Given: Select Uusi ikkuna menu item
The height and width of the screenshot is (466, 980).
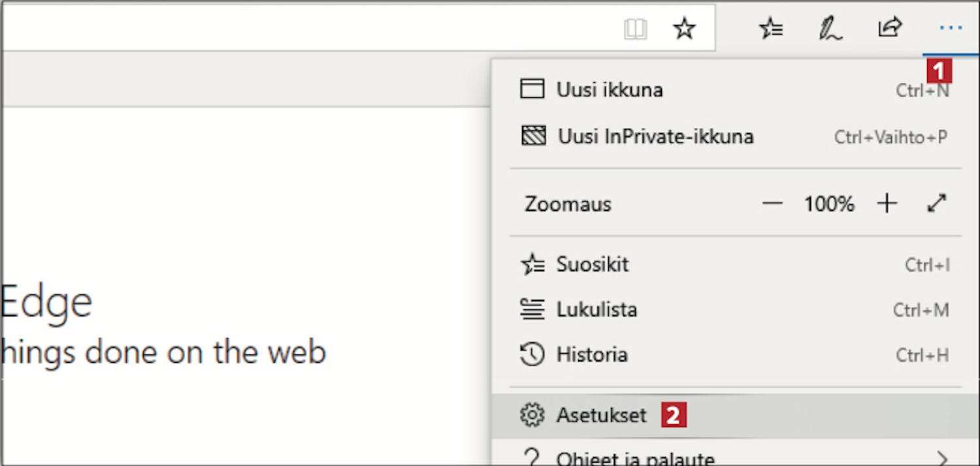Looking at the screenshot, I should [x=735, y=89].
